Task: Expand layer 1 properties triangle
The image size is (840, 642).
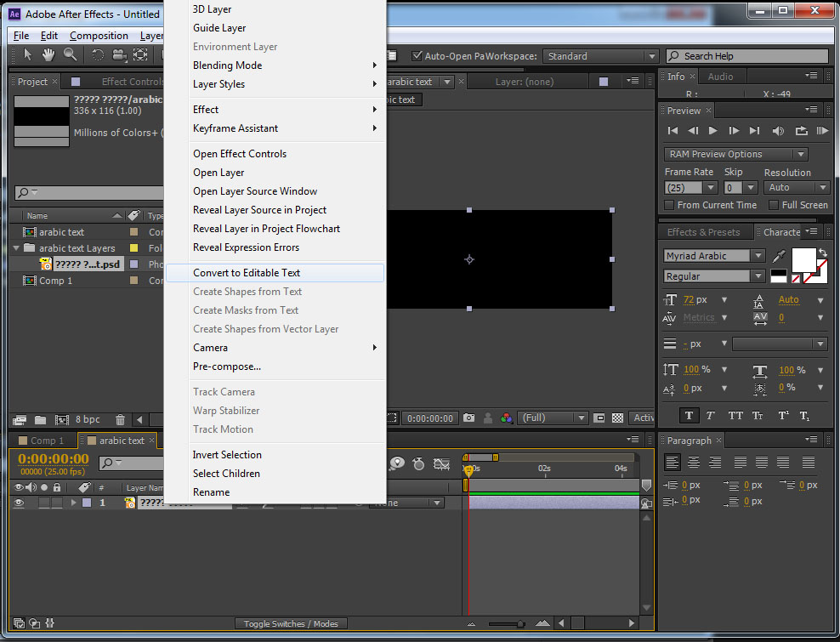Action: 74,503
